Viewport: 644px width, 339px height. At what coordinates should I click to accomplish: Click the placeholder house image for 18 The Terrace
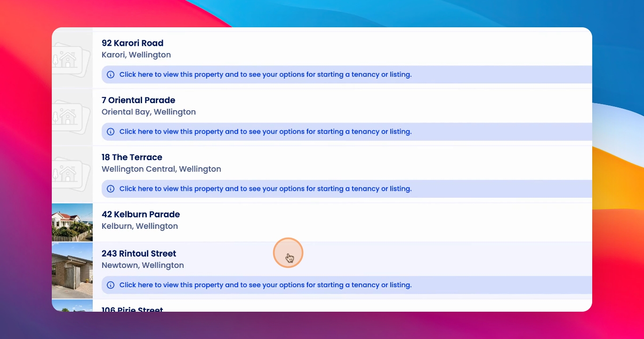(72, 174)
